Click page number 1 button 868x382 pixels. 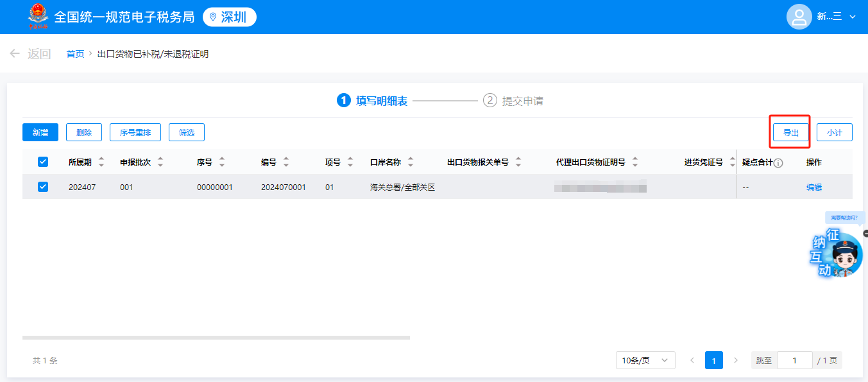pos(714,360)
